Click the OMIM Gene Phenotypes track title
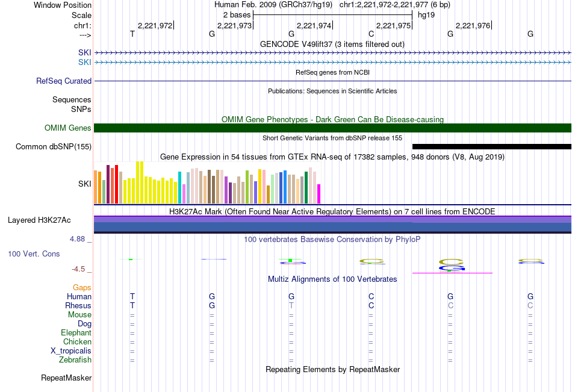 click(x=333, y=119)
